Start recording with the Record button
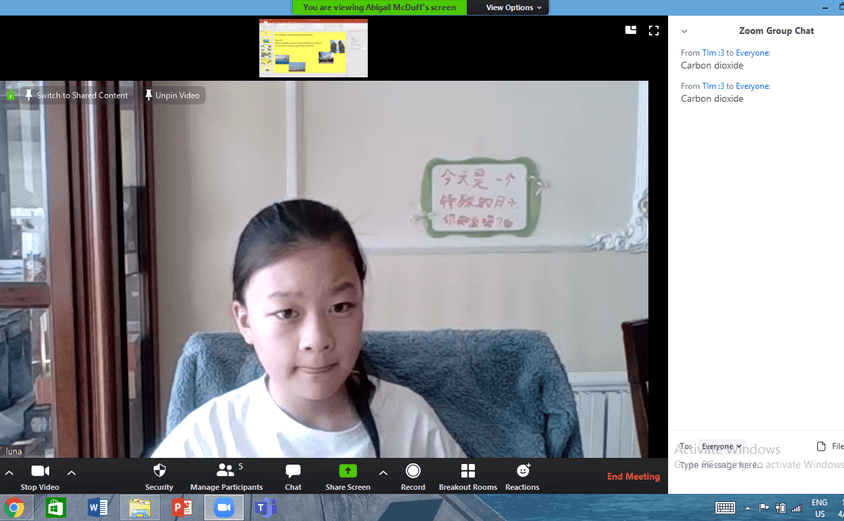Viewport: 844px width, 521px height. (x=413, y=471)
